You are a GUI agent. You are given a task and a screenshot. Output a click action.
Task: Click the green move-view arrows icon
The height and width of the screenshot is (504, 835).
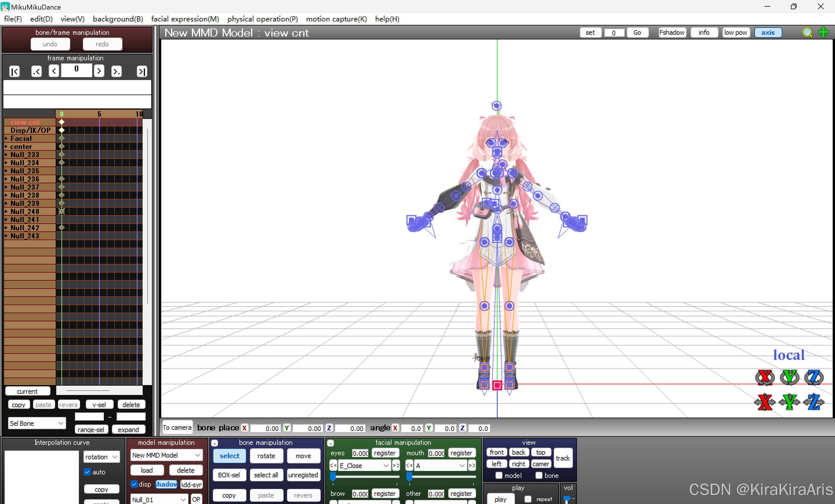coord(823,32)
